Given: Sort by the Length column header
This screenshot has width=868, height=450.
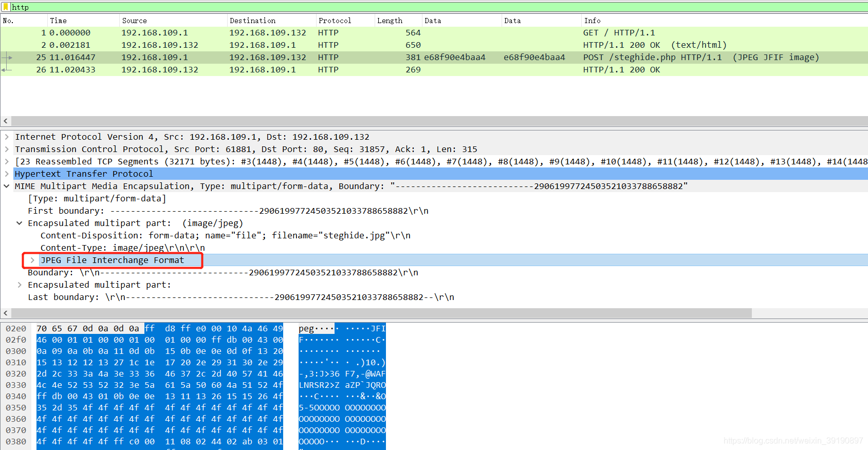Looking at the screenshot, I should pyautogui.click(x=398, y=21).
